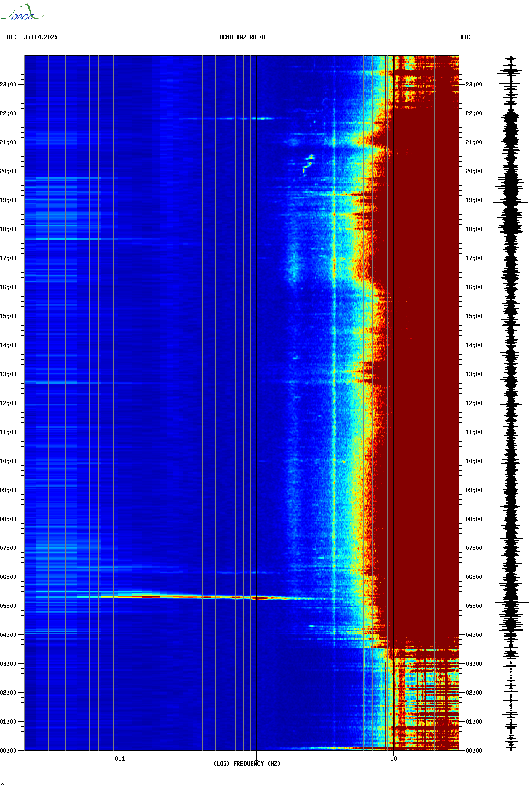Click the left UTC header label
The width and height of the screenshot is (532, 789).
[12, 37]
